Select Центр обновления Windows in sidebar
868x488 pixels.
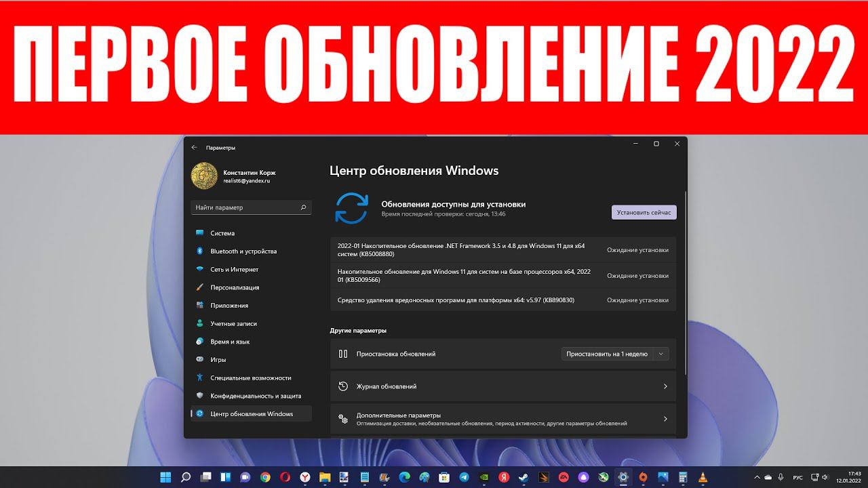(252, 413)
